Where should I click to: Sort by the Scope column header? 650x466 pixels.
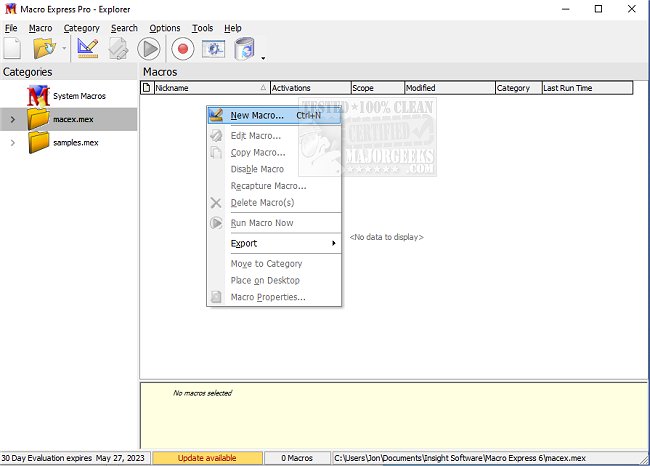click(x=377, y=88)
